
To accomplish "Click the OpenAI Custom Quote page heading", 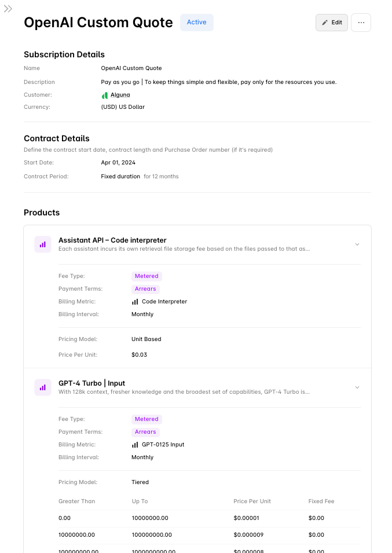I will click(98, 23).
